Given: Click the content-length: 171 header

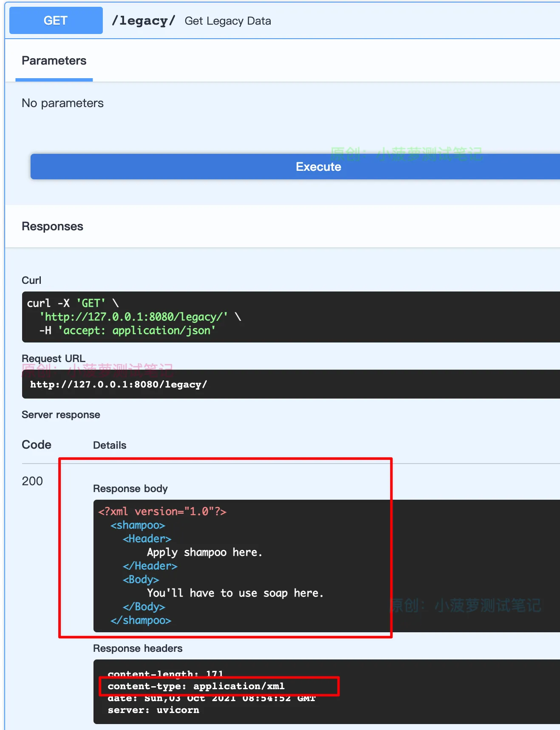Looking at the screenshot, I should (x=165, y=673).
